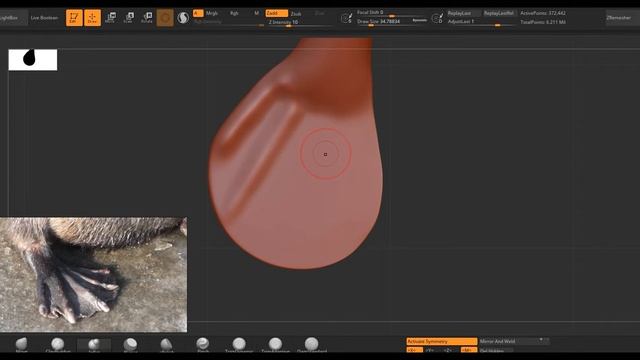Select the Pinch brush
Image resolution: width=640 pixels, height=360 pixels.
pyautogui.click(x=203, y=345)
